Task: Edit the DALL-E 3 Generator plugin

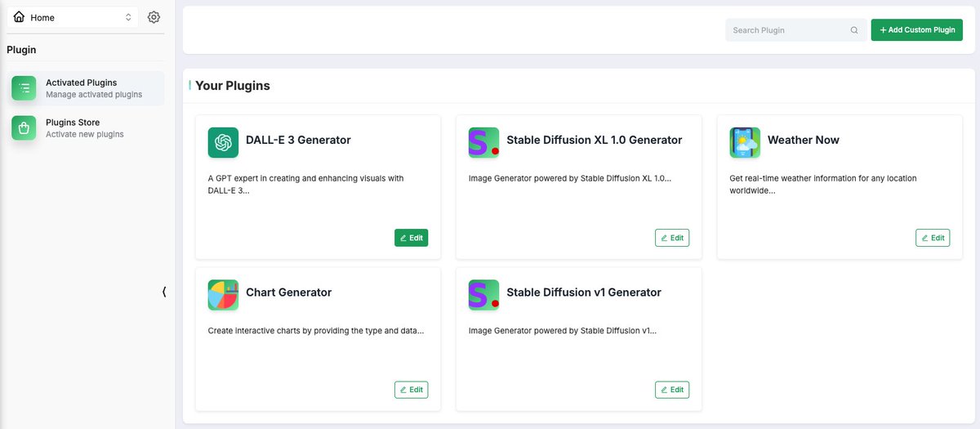Action: [411, 238]
